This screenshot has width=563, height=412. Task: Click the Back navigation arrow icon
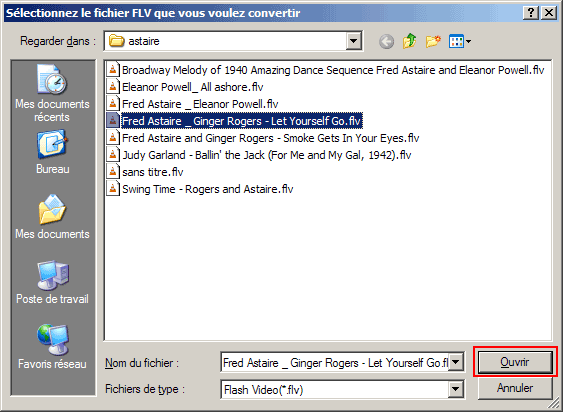(386, 42)
